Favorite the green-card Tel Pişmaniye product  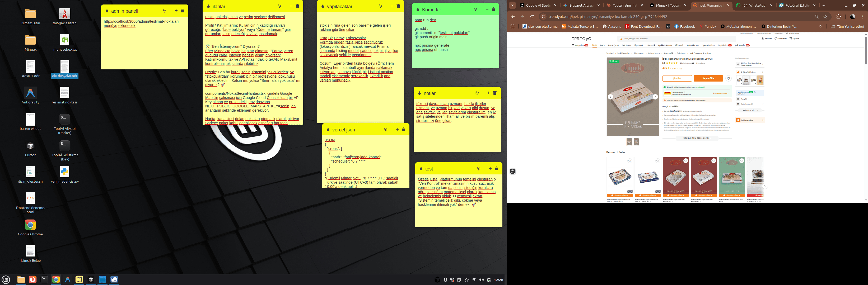742,161
